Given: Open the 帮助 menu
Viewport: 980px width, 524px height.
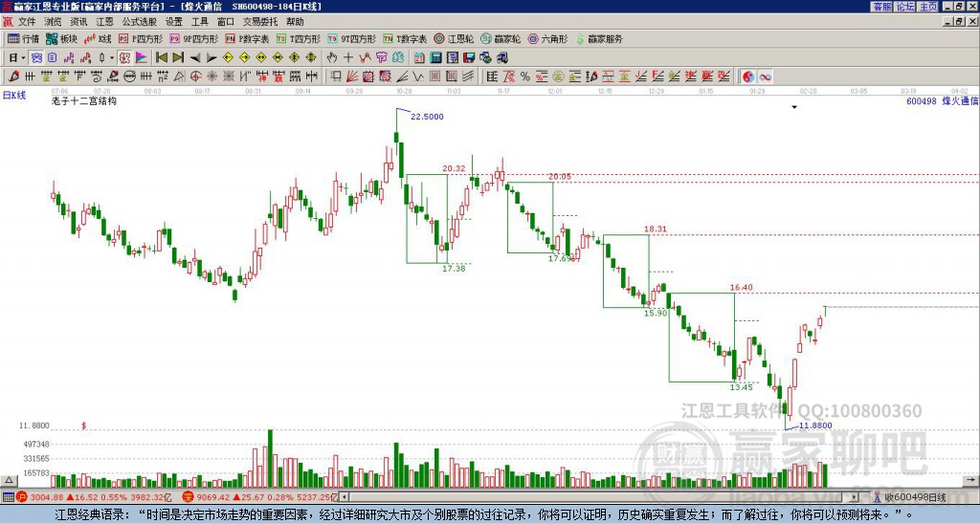Looking at the screenshot, I should tap(295, 21).
